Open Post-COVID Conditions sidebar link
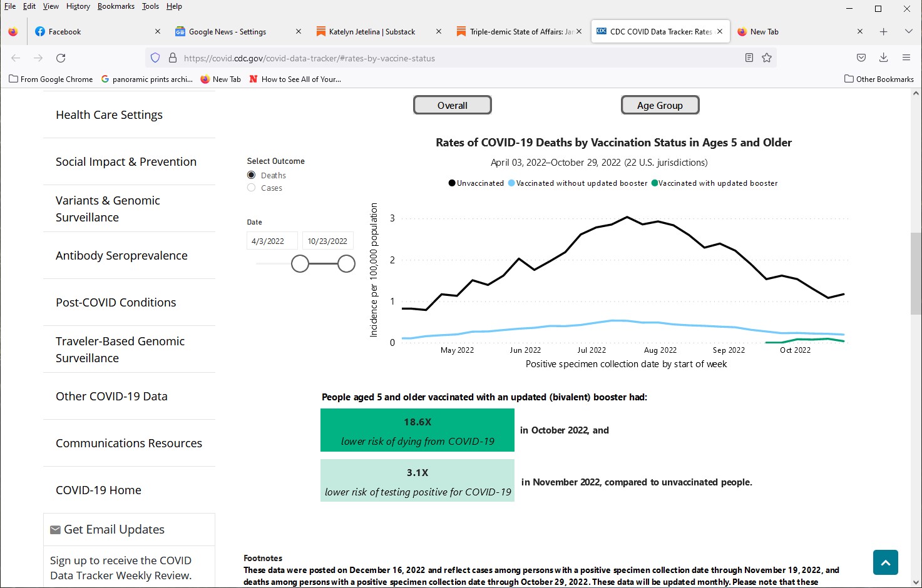The width and height of the screenshot is (922, 588). tap(116, 303)
